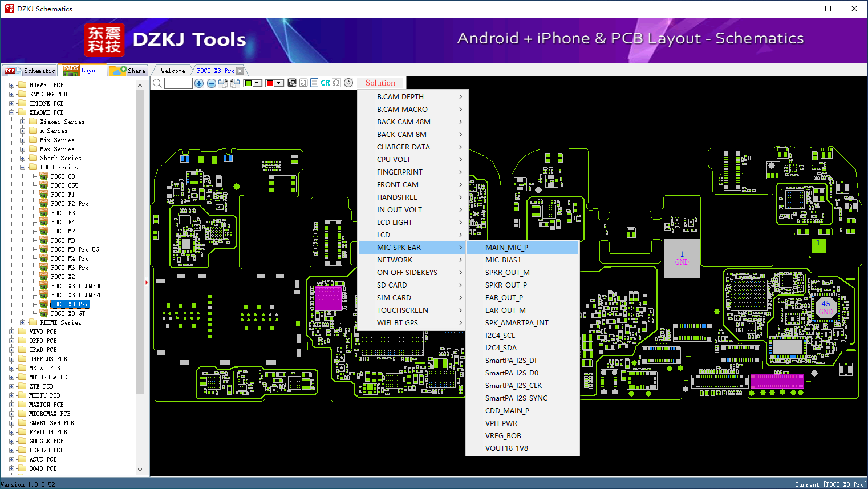Viewport: 868px width, 489px height.
Task: Click the circular refresh icon in the toolbar
Action: click(x=348, y=83)
